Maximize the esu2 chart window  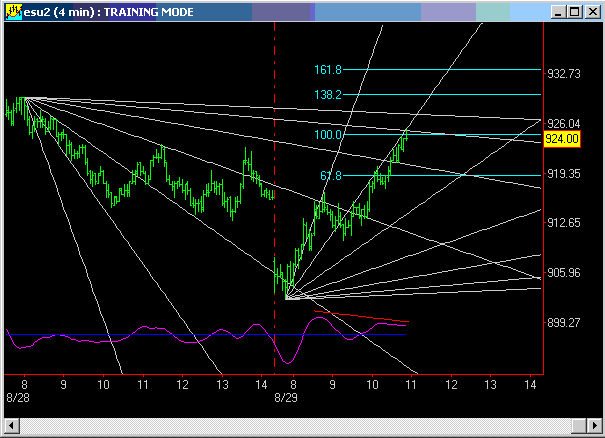(571, 12)
